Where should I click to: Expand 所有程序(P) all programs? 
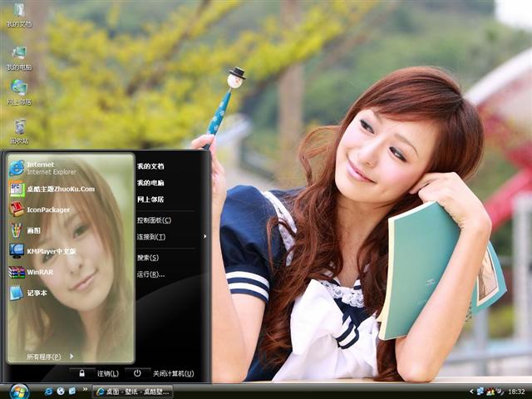click(50, 357)
